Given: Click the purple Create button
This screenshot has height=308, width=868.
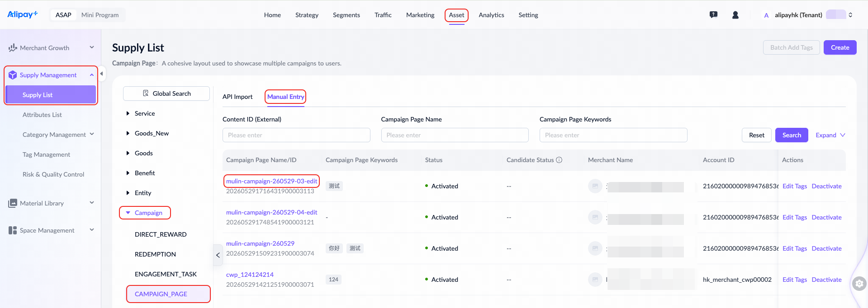Looking at the screenshot, I should coord(840,47).
